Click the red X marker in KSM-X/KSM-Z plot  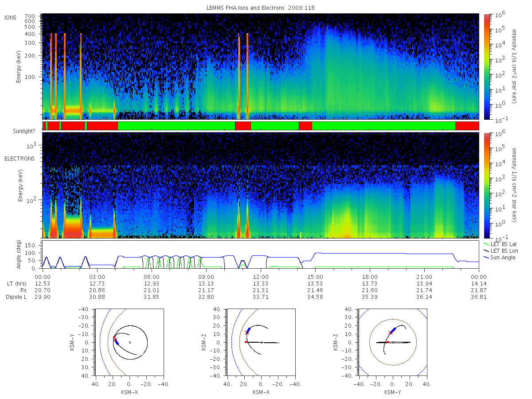247,332
